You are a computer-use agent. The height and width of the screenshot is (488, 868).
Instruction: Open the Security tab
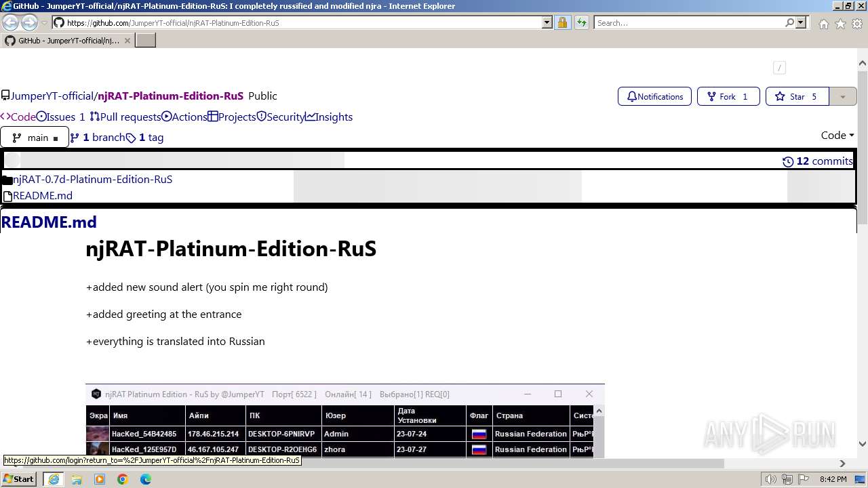click(281, 117)
